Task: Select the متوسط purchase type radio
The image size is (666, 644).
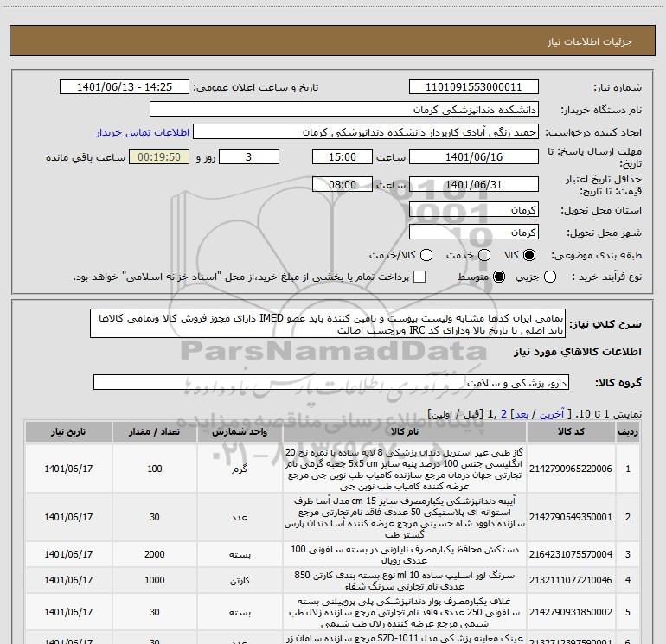Action: [499, 277]
